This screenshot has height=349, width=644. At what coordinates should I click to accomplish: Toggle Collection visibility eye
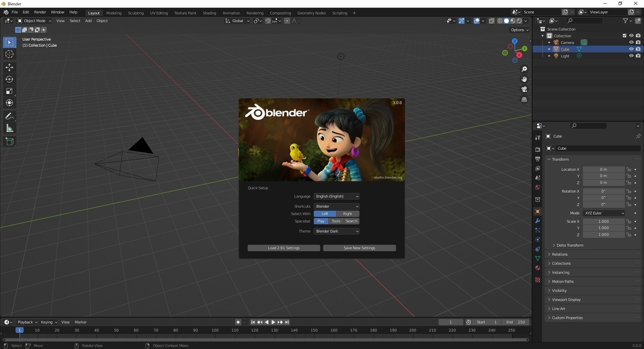click(631, 36)
